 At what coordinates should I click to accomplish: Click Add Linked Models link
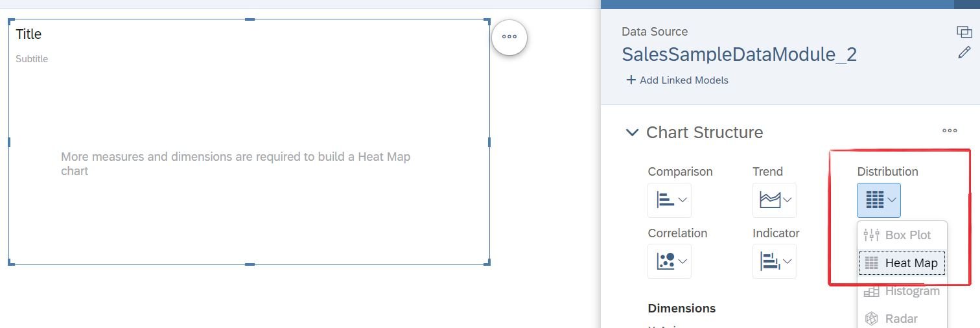point(684,80)
